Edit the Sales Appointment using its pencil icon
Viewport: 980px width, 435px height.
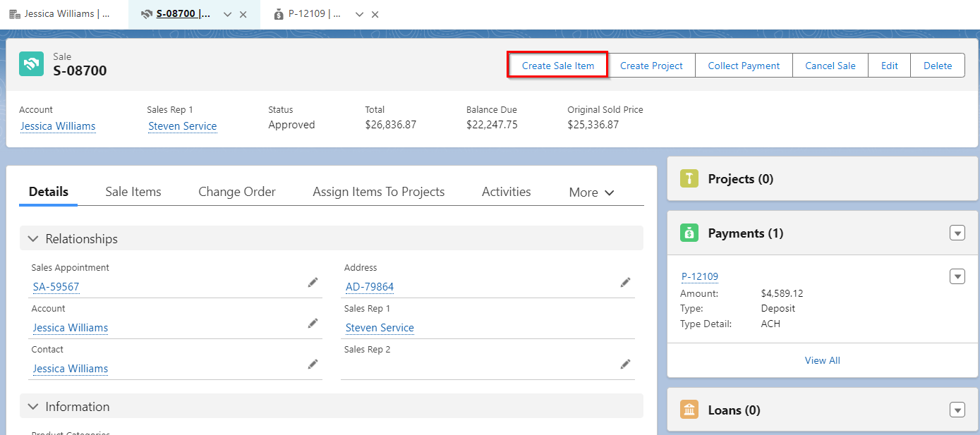(313, 282)
